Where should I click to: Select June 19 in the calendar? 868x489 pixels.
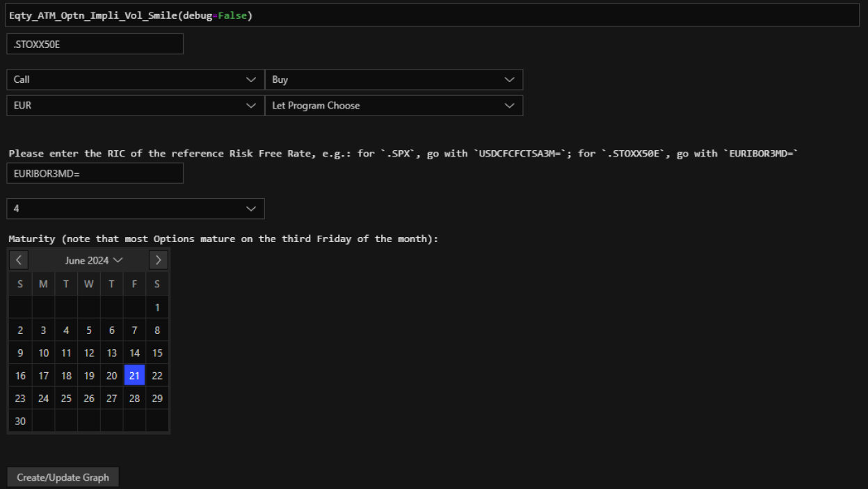pyautogui.click(x=89, y=376)
